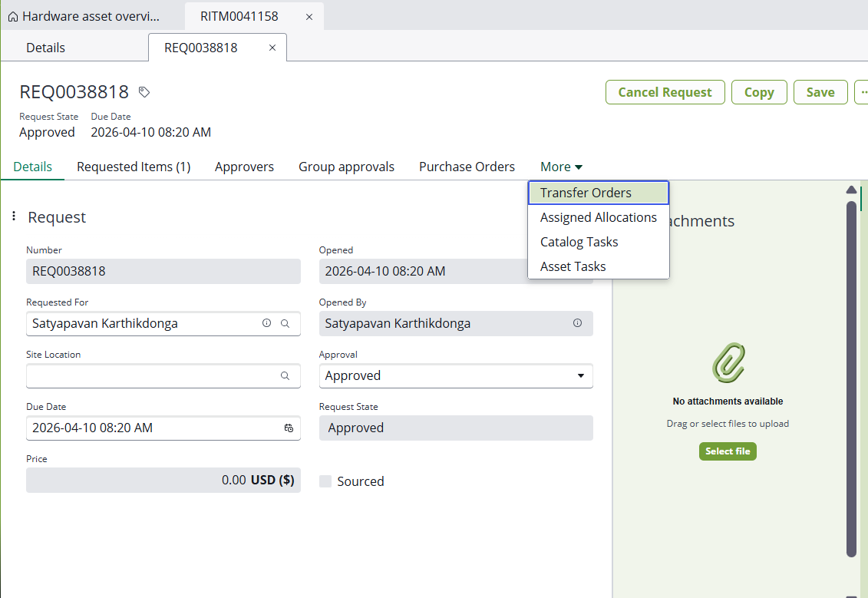Open the Due Date calendar picker icon
This screenshot has width=868, height=598.
[289, 428]
